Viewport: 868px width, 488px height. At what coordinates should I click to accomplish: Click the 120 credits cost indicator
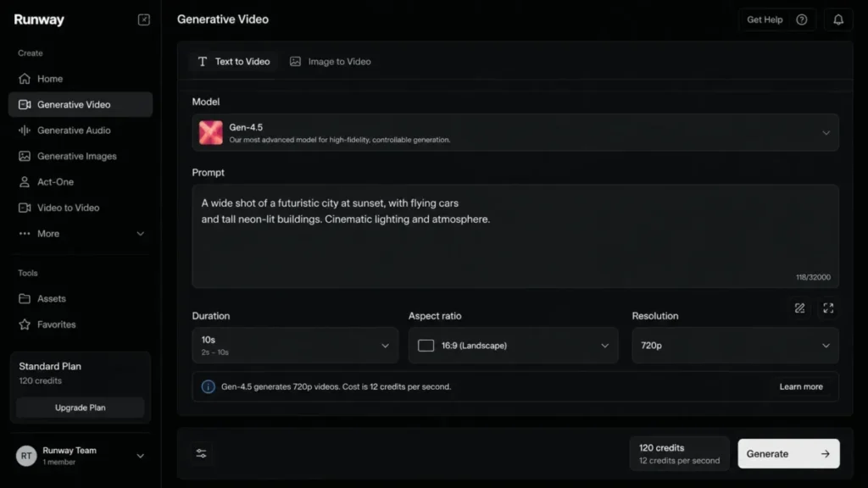[679, 454]
